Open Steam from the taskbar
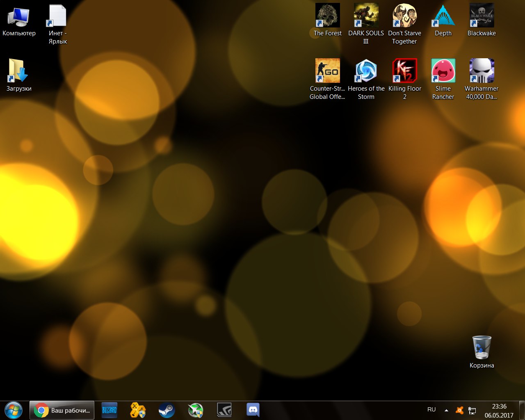The height and width of the screenshot is (420, 525). pos(167,410)
